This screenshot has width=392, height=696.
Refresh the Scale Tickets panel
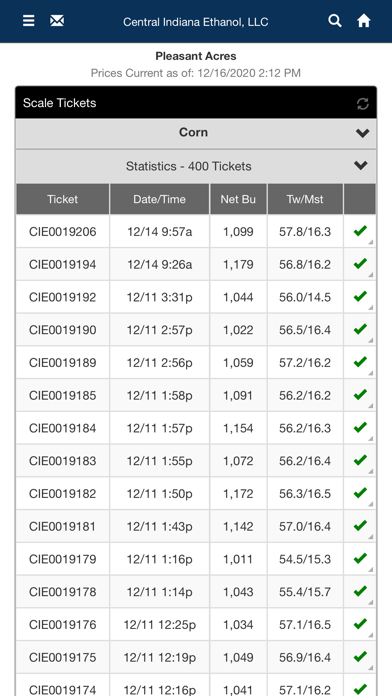(x=363, y=104)
